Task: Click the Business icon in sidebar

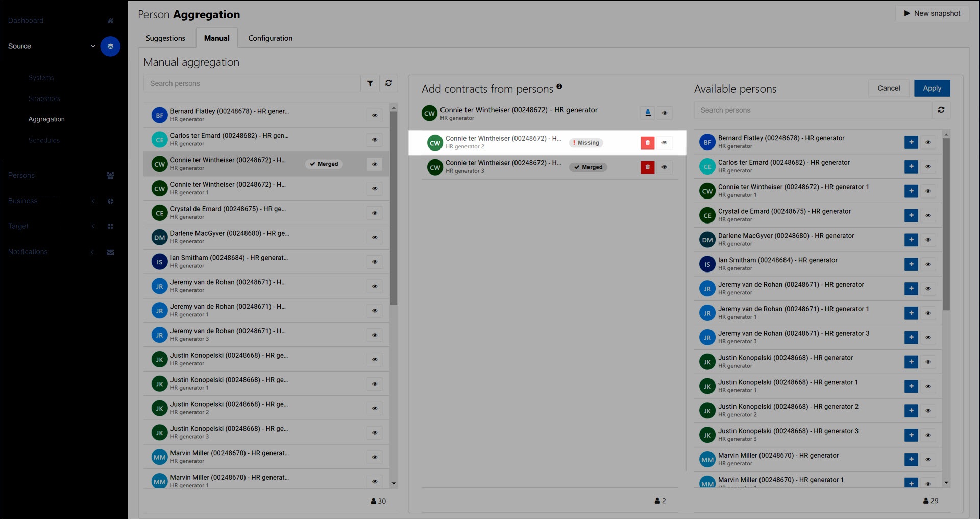Action: (x=110, y=201)
